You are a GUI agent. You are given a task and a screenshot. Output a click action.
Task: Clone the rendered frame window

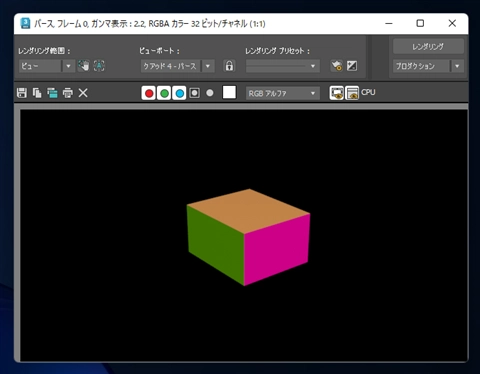coord(52,93)
